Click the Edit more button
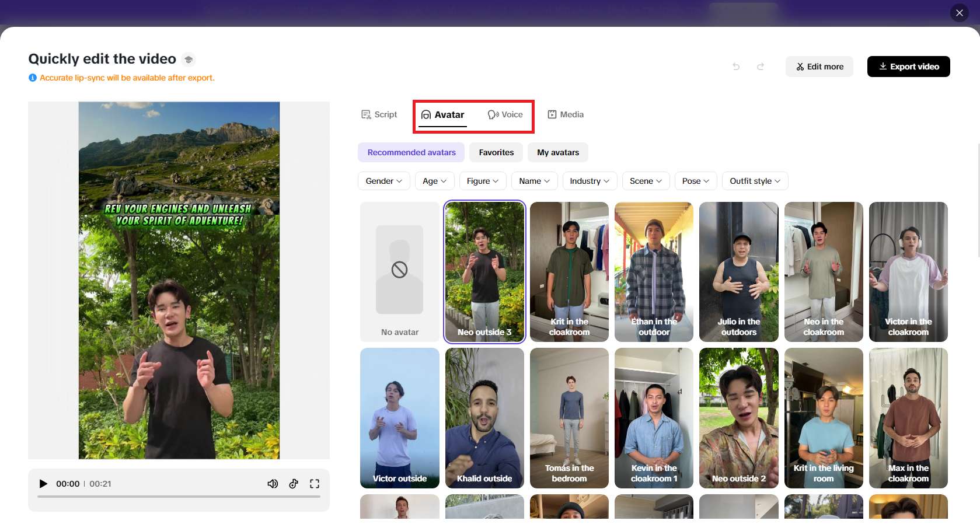This screenshot has width=980, height=524. coord(819,67)
